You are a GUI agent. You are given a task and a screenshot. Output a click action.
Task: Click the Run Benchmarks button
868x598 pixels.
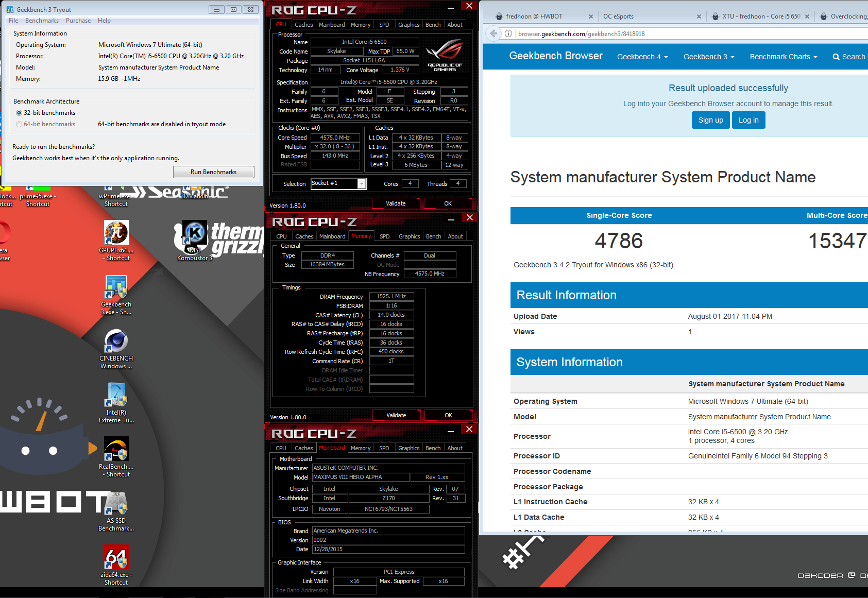click(x=213, y=172)
